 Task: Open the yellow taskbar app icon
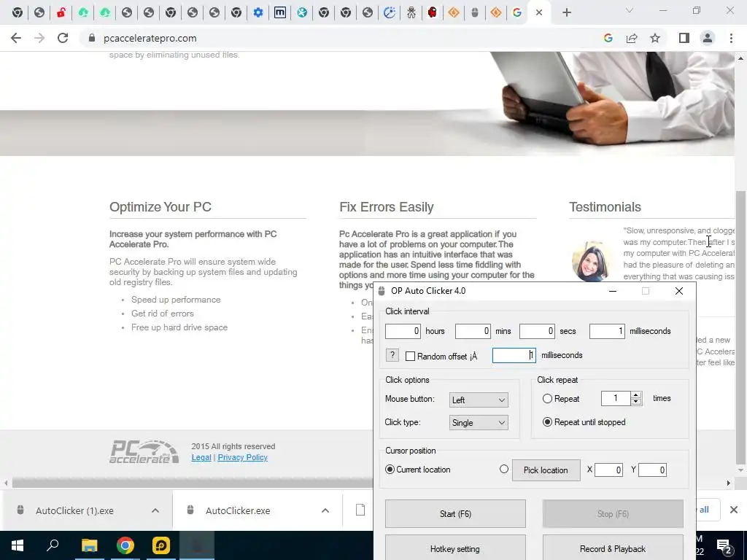click(x=161, y=545)
